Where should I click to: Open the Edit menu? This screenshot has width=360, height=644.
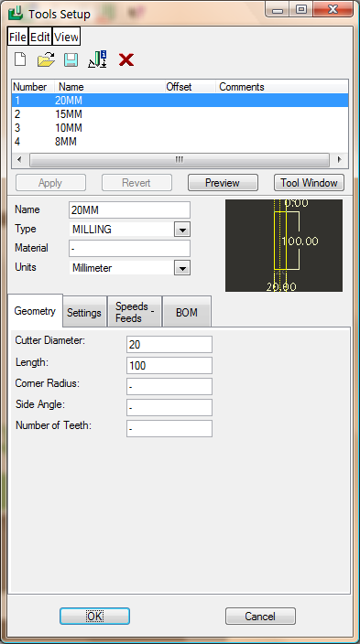point(40,37)
